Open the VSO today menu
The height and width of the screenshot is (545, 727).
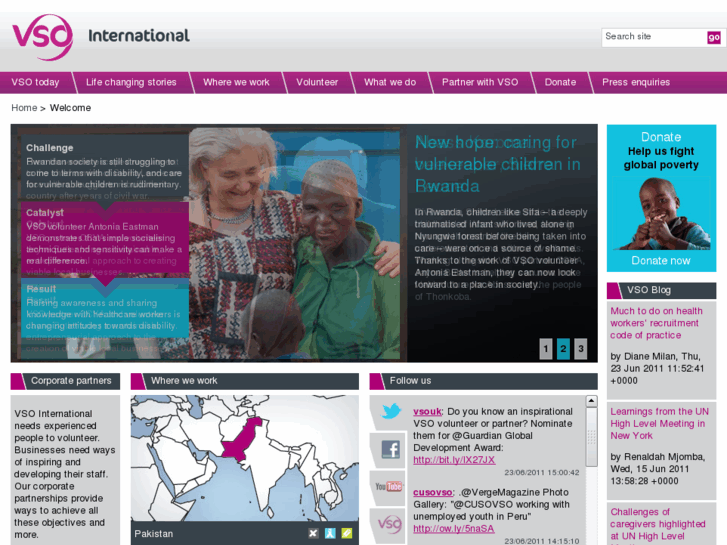pyautogui.click(x=35, y=83)
